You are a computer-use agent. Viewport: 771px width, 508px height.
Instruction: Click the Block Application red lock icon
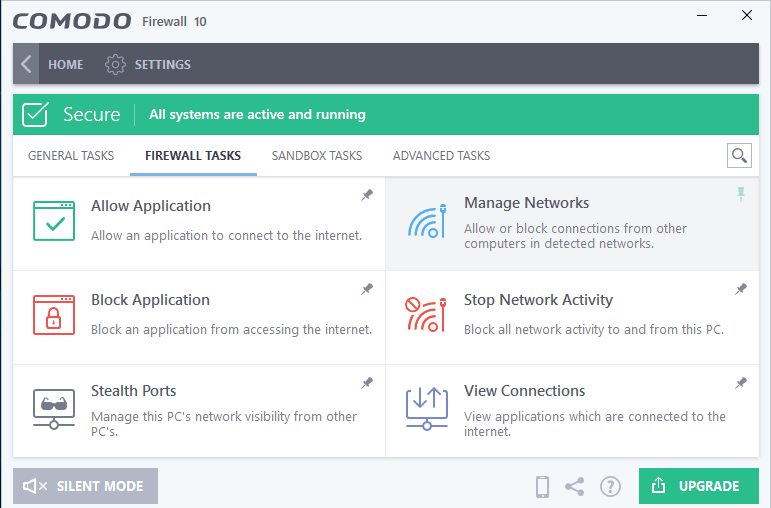click(54, 315)
